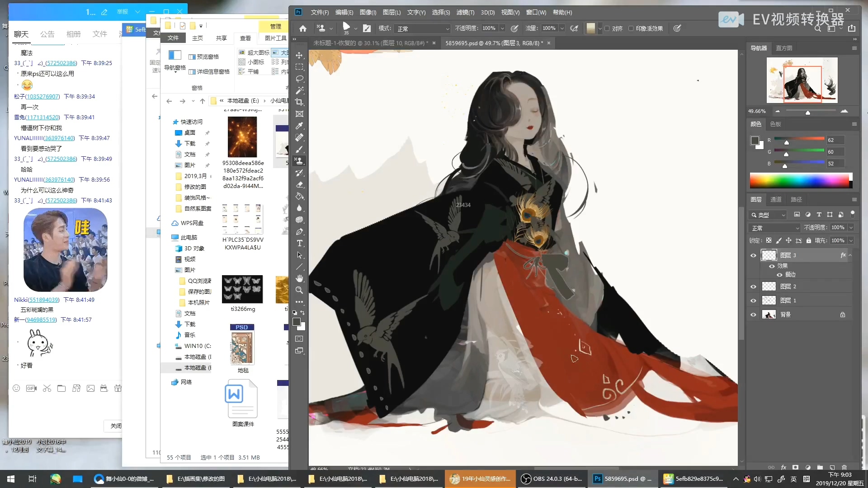Open layers panel 不透明度 dropdown
The height and width of the screenshot is (488, 868).
[851, 228]
